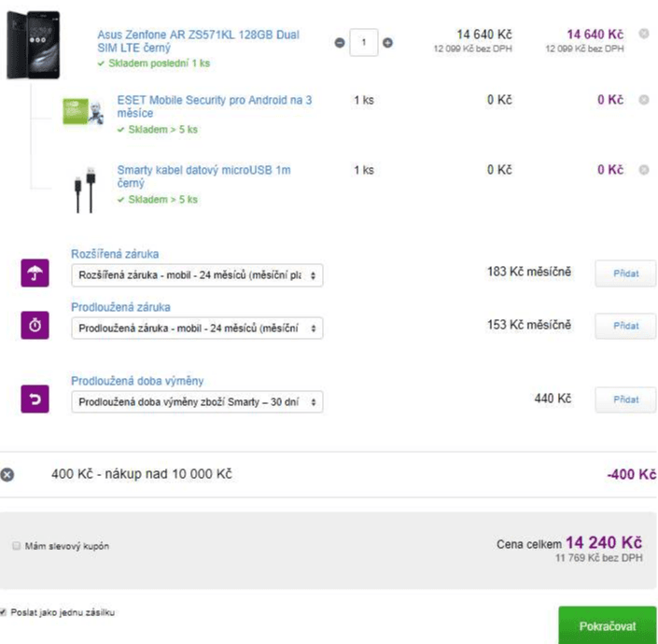
Task: Click the 'Skladem poslední 1 ks' stock text
Action: (x=159, y=63)
